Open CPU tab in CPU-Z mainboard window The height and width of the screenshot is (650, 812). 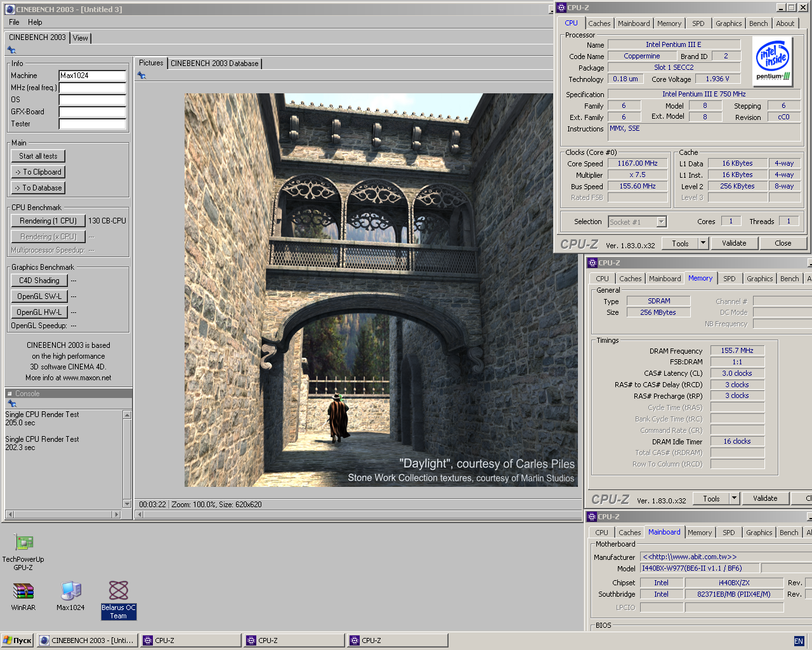coord(602,533)
